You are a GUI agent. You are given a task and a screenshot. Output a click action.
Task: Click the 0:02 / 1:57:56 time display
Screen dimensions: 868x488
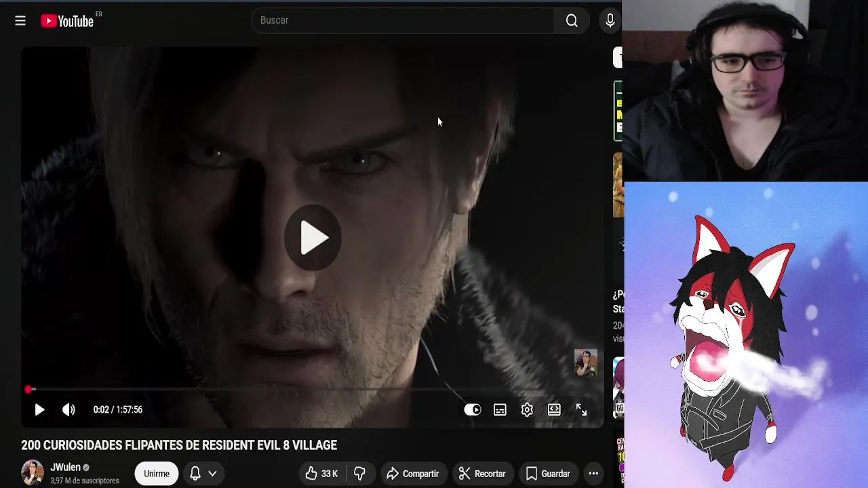(118, 409)
